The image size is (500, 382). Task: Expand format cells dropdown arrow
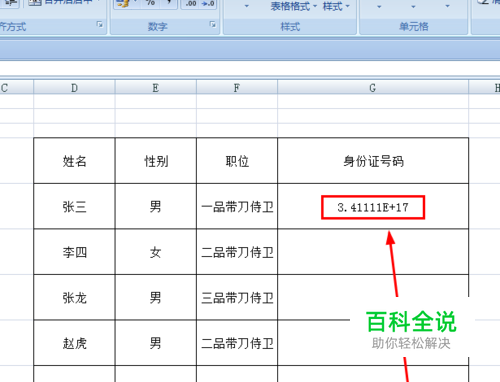coord(448,6)
